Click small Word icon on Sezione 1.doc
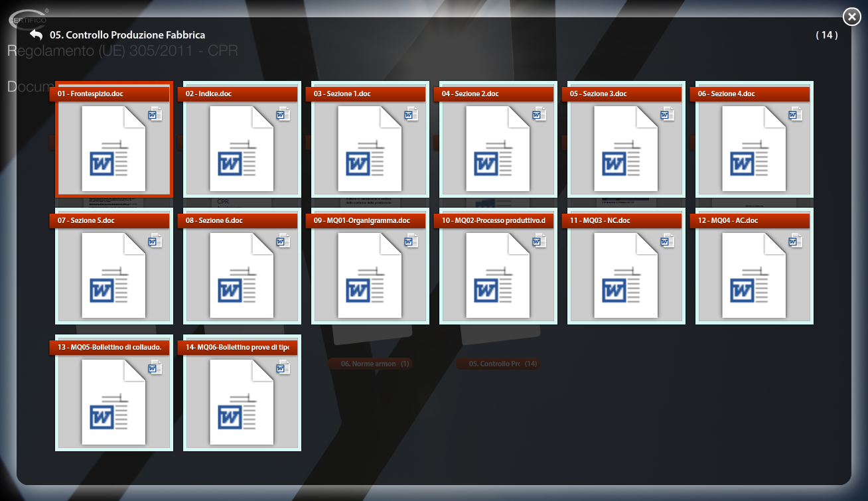The image size is (868, 501). point(411,114)
